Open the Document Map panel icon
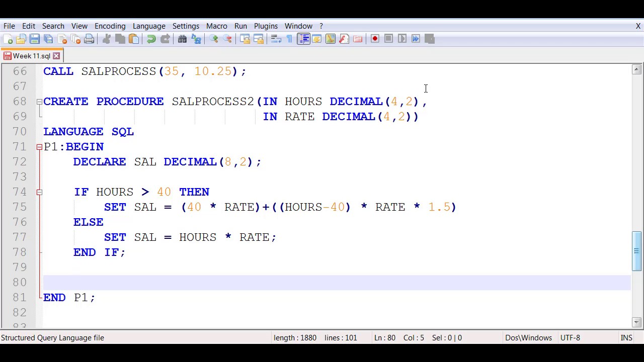The height and width of the screenshot is (362, 644). tap(331, 39)
